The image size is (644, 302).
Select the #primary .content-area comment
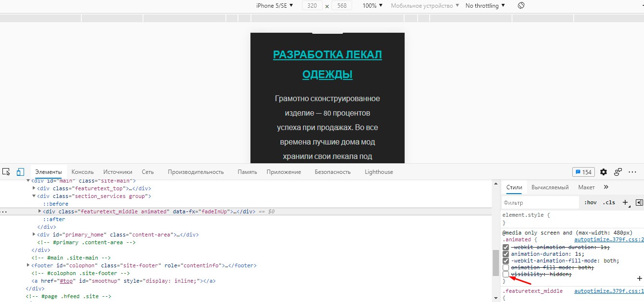click(86, 242)
